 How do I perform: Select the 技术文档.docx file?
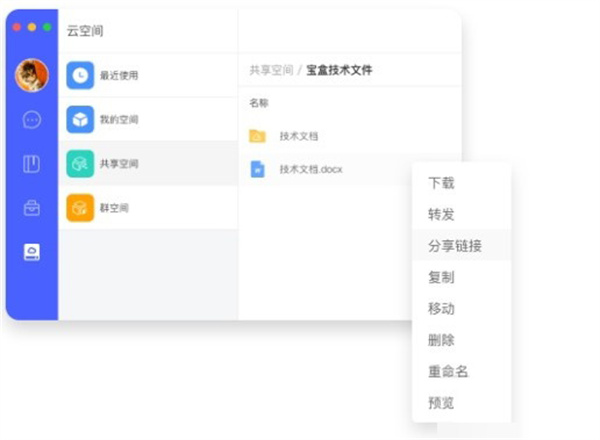(310, 170)
